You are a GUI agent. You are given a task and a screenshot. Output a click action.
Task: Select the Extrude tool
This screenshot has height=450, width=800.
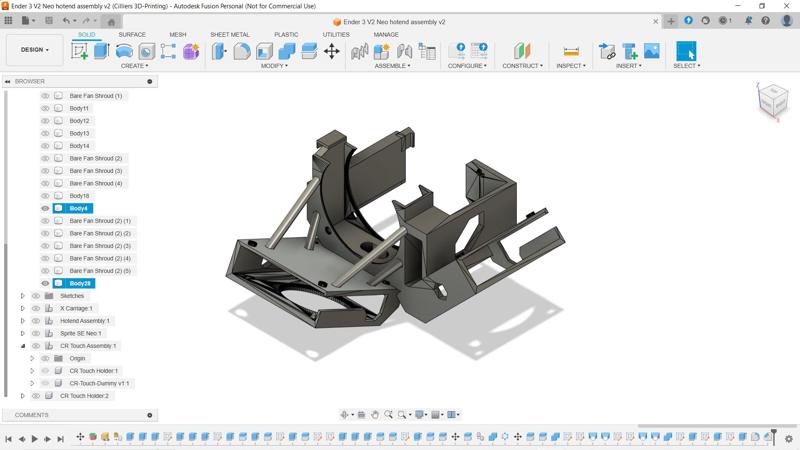[x=102, y=51]
